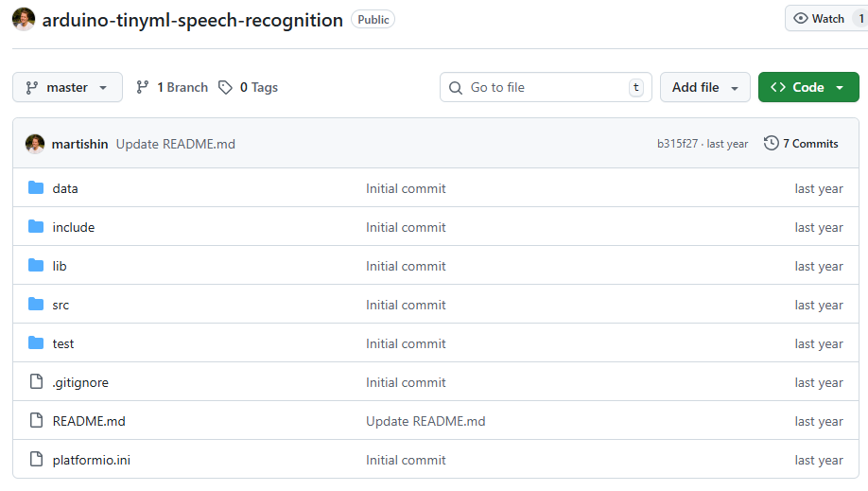Screen dimensions: 868x491
Task: Expand the master branch dropdown
Action: point(67,87)
